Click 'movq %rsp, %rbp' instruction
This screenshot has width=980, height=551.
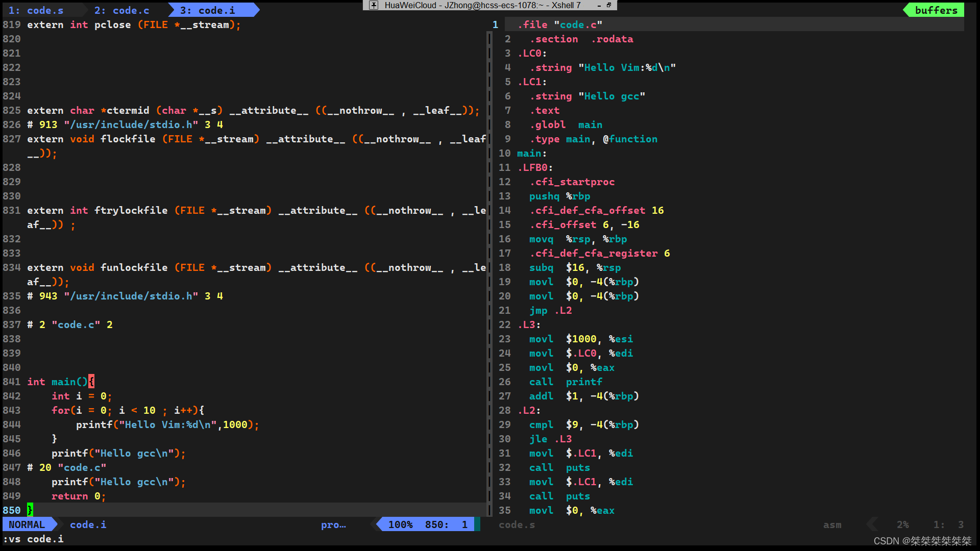(x=578, y=239)
